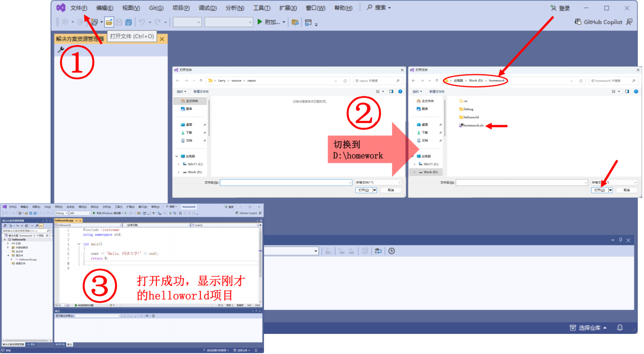Click the notifications bell icon
Screen dimensions: 644x354
620,328
